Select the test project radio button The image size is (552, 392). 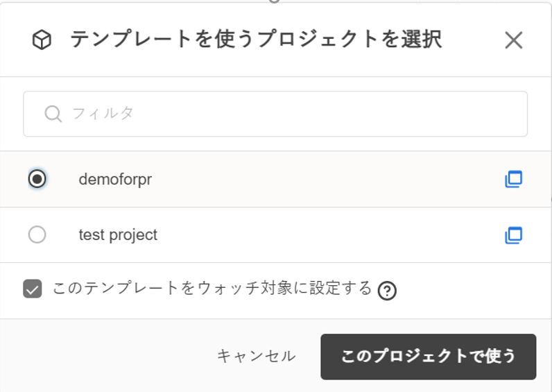coord(37,235)
